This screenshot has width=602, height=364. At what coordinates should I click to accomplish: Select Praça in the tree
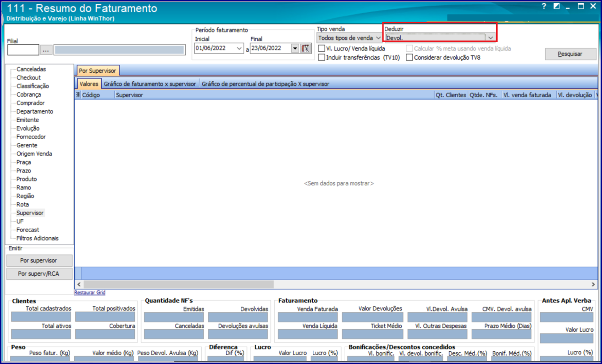(x=24, y=162)
